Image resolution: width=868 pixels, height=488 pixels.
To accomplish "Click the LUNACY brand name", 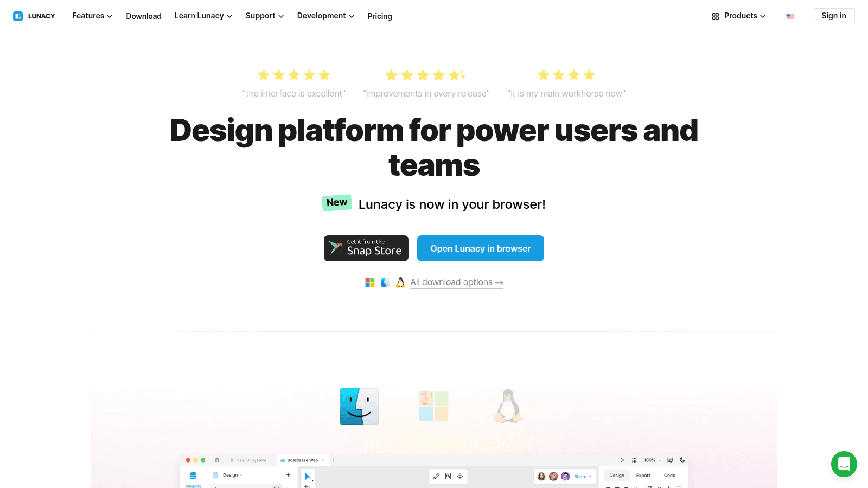I will 42,16.
